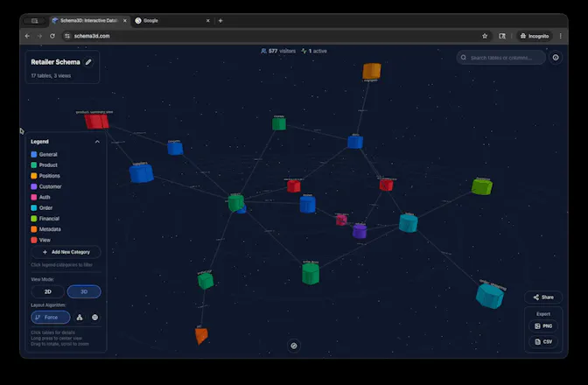The image size is (588, 385).
Task: Open the info icon next to search
Action: pyautogui.click(x=556, y=58)
